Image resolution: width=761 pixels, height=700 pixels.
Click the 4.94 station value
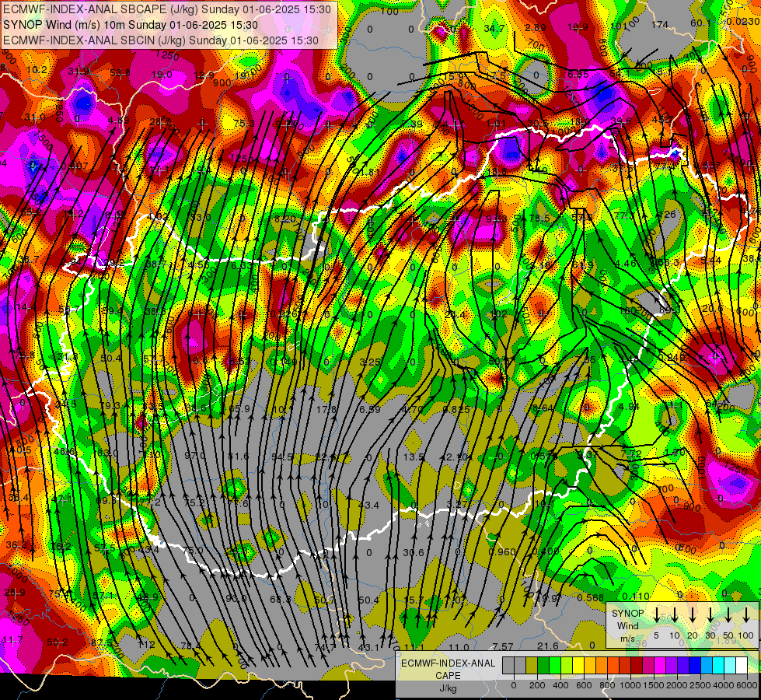click(x=629, y=406)
